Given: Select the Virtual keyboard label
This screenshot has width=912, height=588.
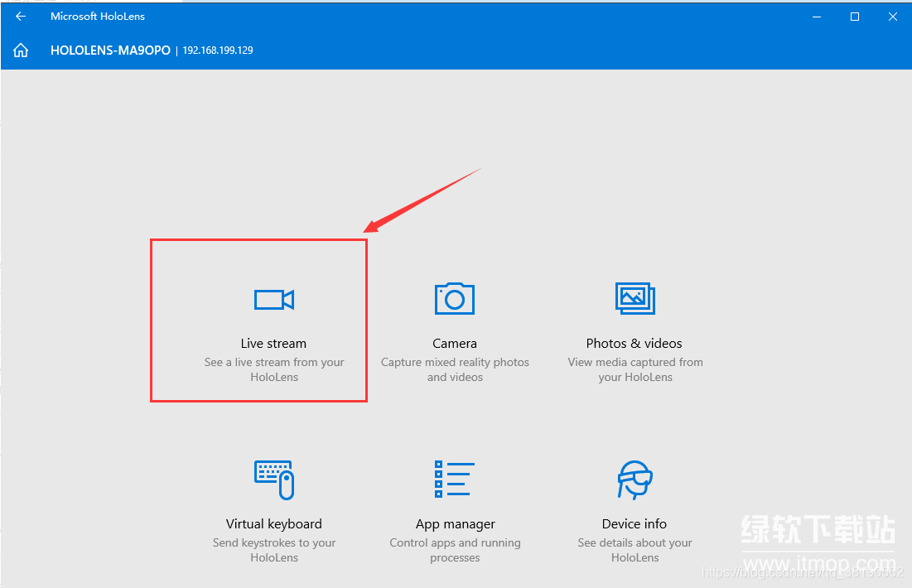Looking at the screenshot, I should pyautogui.click(x=274, y=524).
